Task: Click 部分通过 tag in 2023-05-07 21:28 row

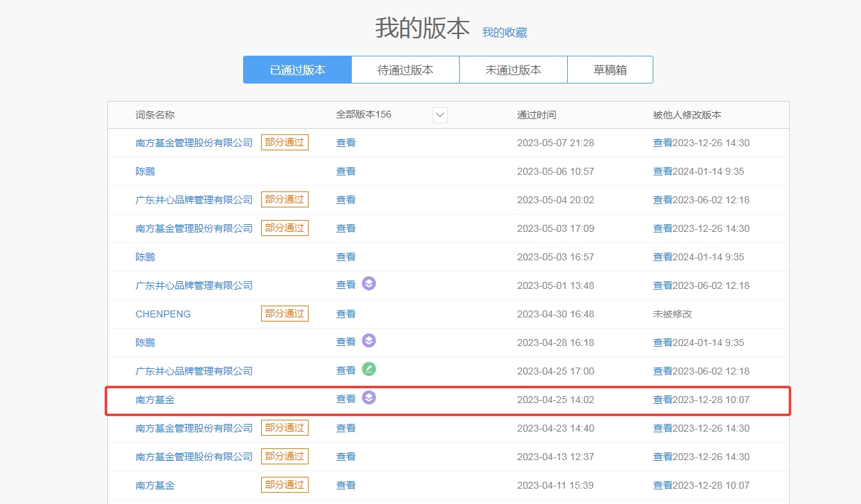Action: click(x=285, y=142)
